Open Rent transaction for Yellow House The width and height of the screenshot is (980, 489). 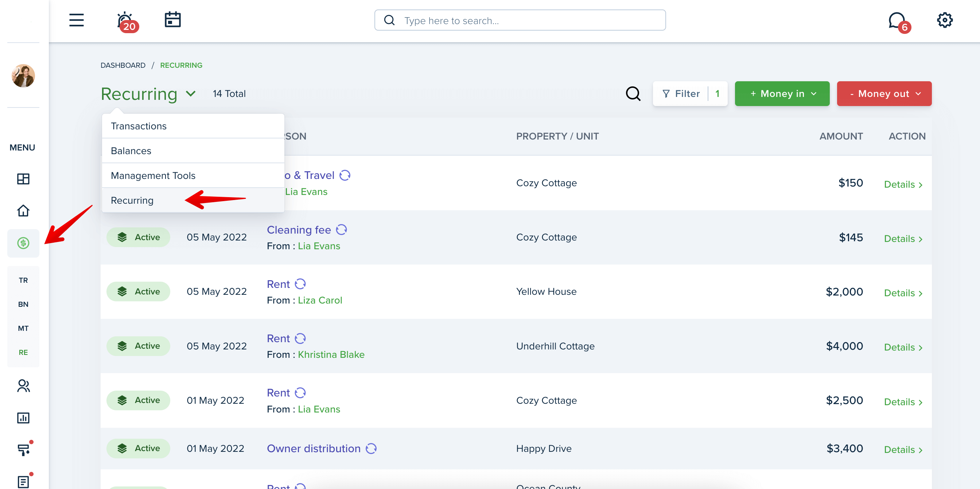click(278, 284)
